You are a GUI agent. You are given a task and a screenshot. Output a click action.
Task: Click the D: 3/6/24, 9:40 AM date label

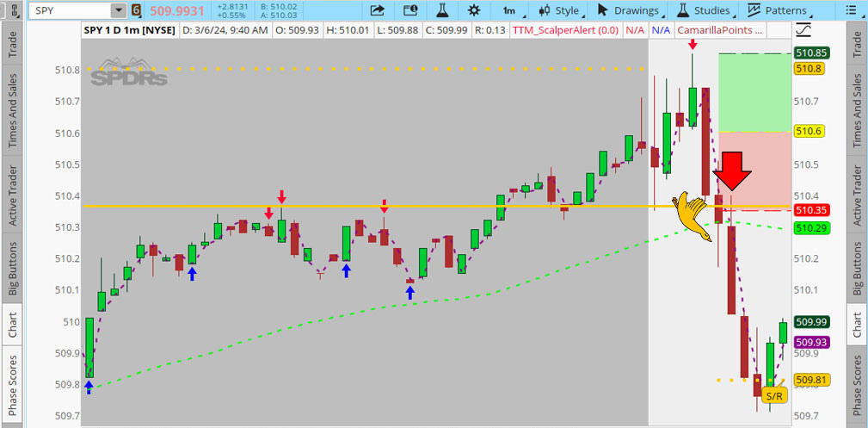coord(225,30)
